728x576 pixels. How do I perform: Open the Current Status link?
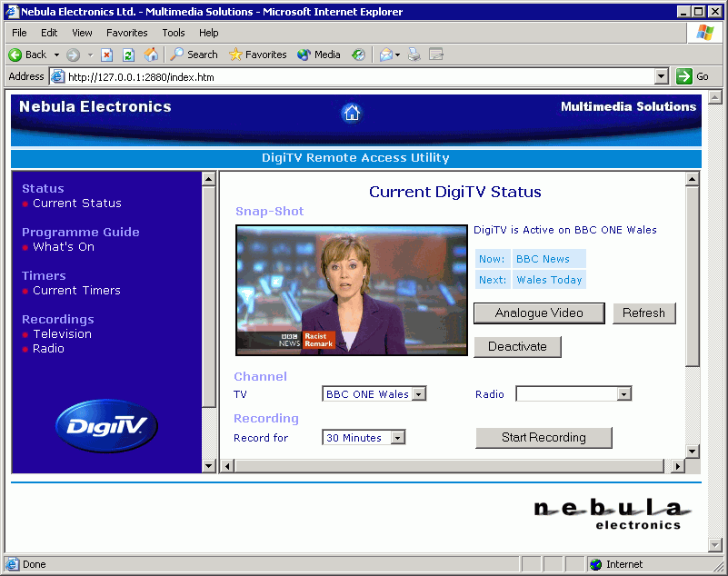pos(77,204)
